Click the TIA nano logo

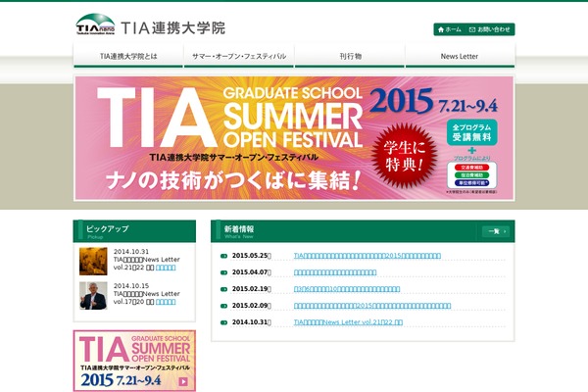95,24
